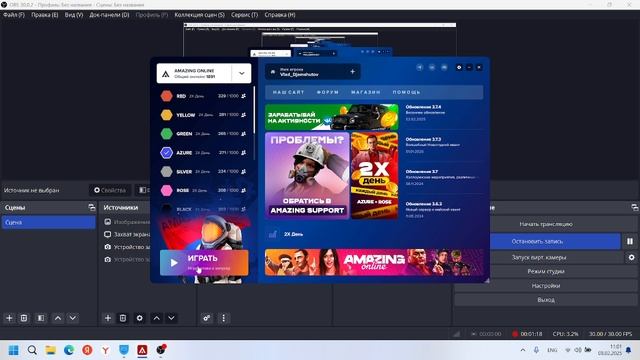The height and width of the screenshot is (360, 640).
Task: Open the ПРОБЛЕМЫ? Amazing Support banner
Action: (x=307, y=176)
